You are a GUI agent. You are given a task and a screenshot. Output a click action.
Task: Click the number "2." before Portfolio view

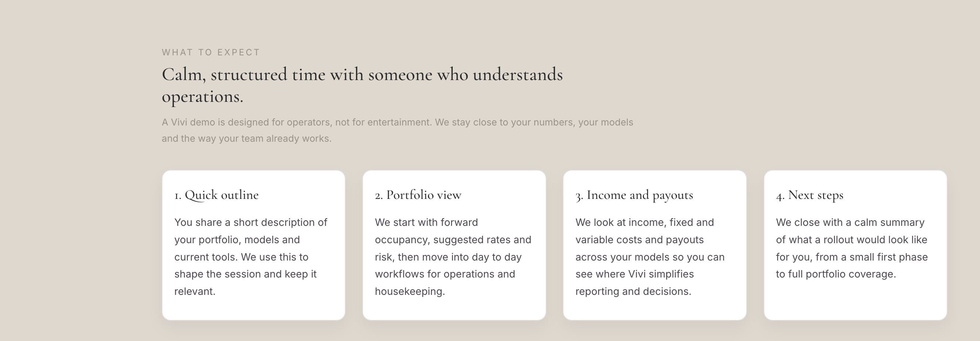pyautogui.click(x=378, y=196)
